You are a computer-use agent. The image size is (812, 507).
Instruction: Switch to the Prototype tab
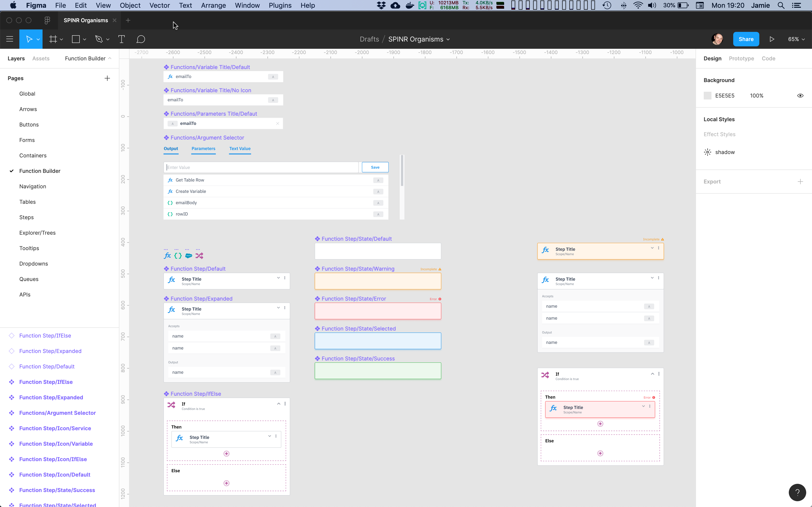click(741, 58)
